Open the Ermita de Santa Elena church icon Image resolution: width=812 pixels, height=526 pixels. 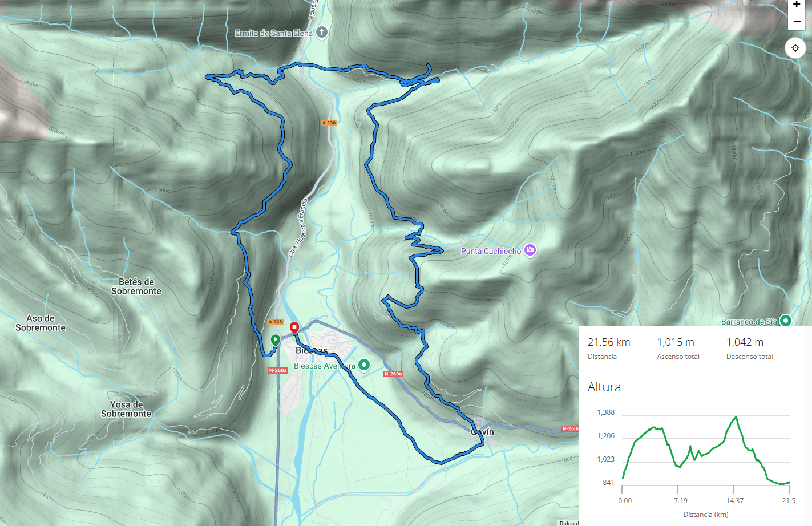click(322, 33)
